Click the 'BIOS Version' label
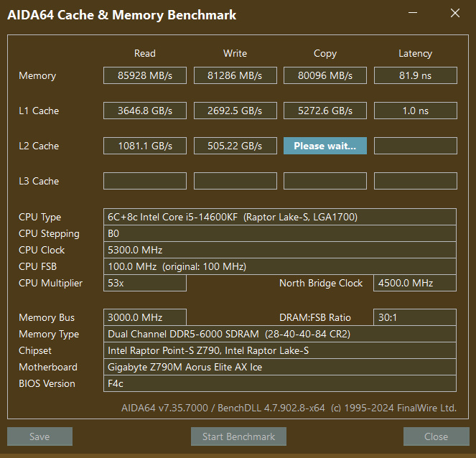This screenshot has height=458, width=476. 47,383
